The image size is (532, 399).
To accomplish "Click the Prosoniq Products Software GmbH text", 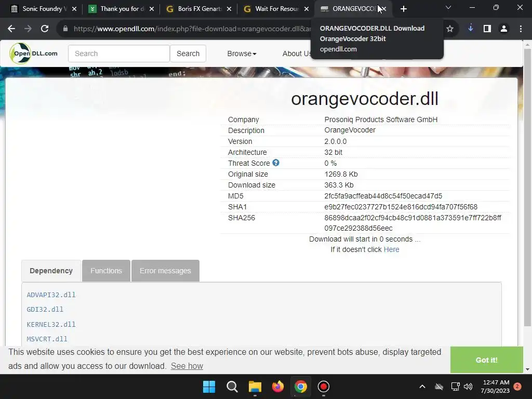I will pos(381,119).
